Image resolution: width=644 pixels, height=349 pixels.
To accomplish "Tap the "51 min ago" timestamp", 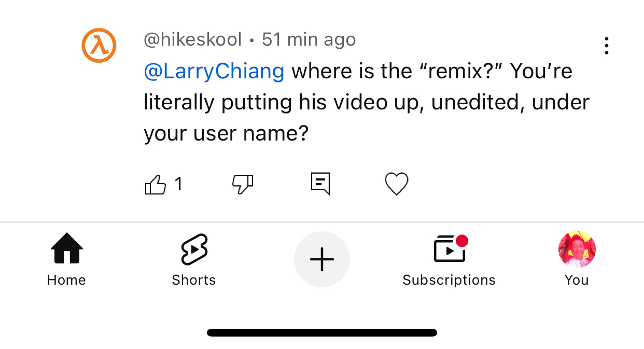I will [309, 39].
